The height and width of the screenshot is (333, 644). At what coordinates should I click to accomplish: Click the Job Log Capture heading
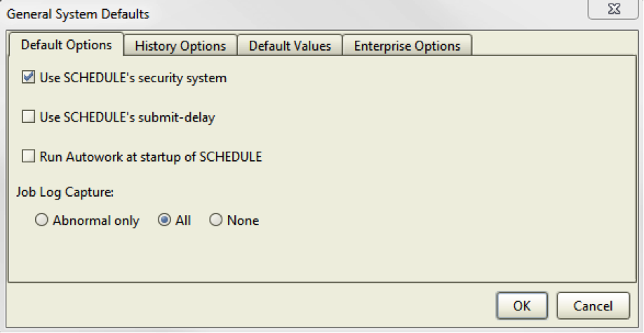pyautogui.click(x=65, y=192)
